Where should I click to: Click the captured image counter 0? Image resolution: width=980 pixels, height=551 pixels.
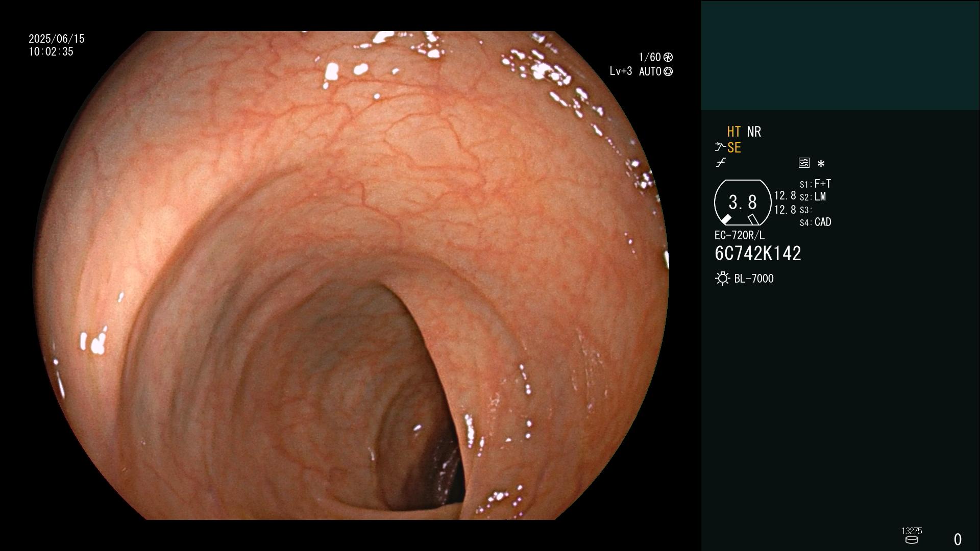coord(958,539)
